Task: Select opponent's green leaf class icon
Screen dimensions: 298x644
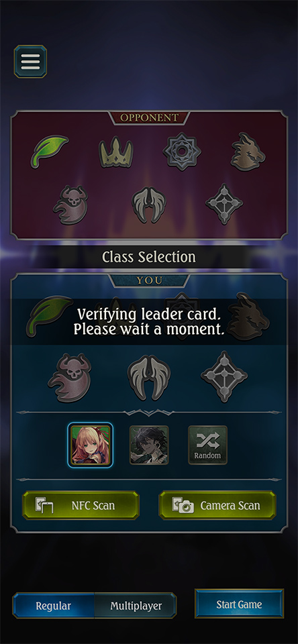Action: tap(50, 152)
